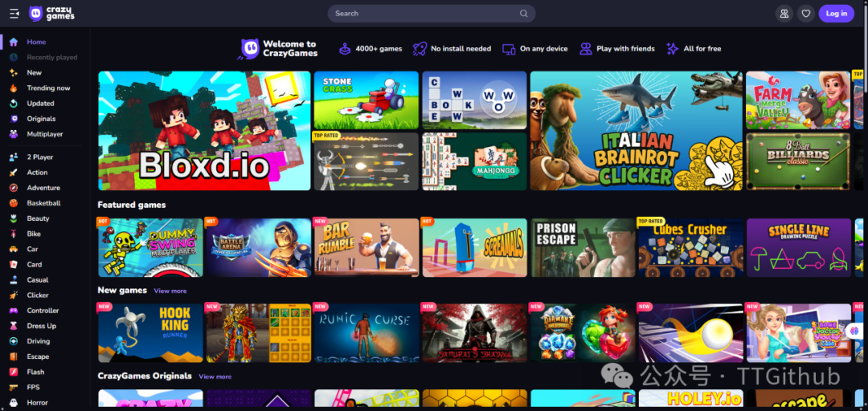Click View more next to New games
868x411 pixels.
click(170, 291)
